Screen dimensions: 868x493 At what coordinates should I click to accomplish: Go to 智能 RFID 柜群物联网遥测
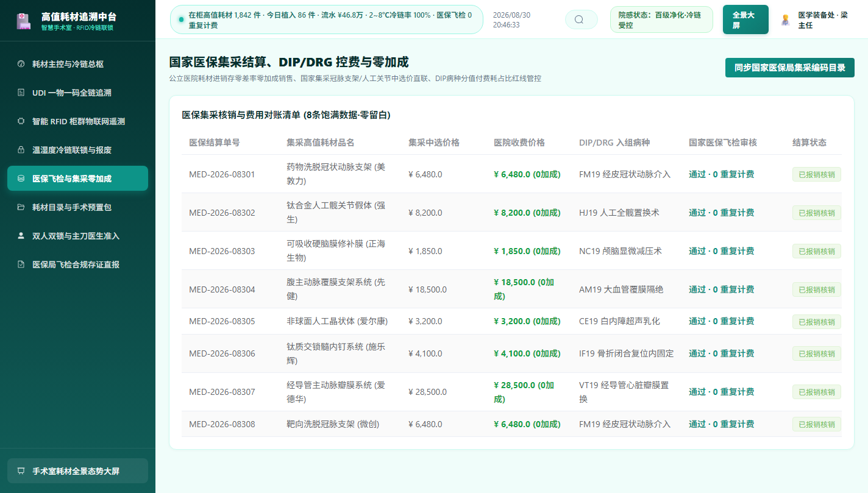77,121
